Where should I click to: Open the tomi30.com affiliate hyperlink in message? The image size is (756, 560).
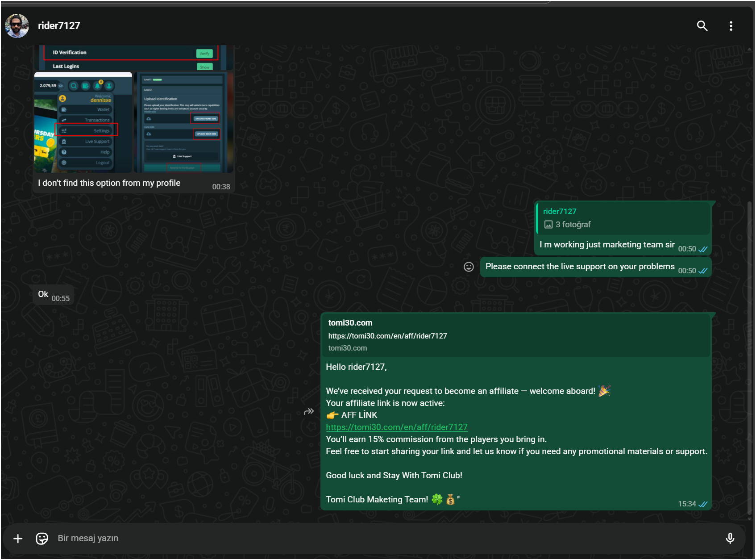click(397, 427)
